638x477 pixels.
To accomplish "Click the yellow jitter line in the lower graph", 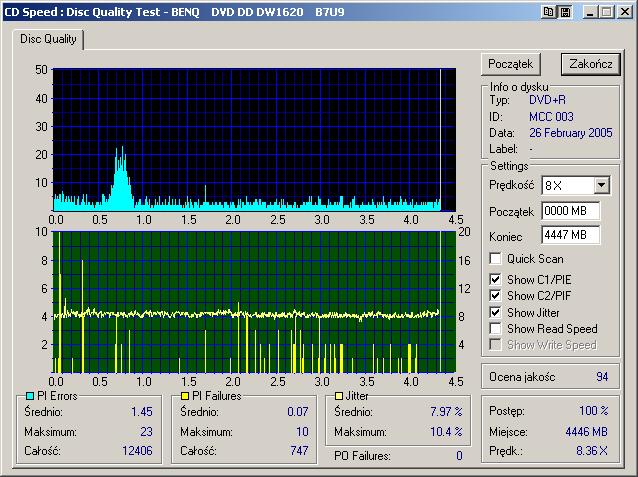I will click(246, 314).
